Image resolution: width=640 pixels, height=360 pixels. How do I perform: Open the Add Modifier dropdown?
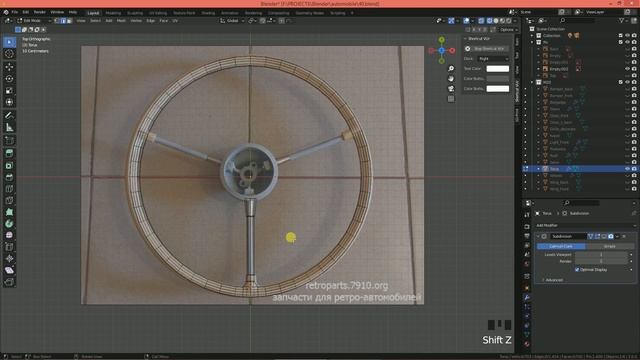coord(586,225)
